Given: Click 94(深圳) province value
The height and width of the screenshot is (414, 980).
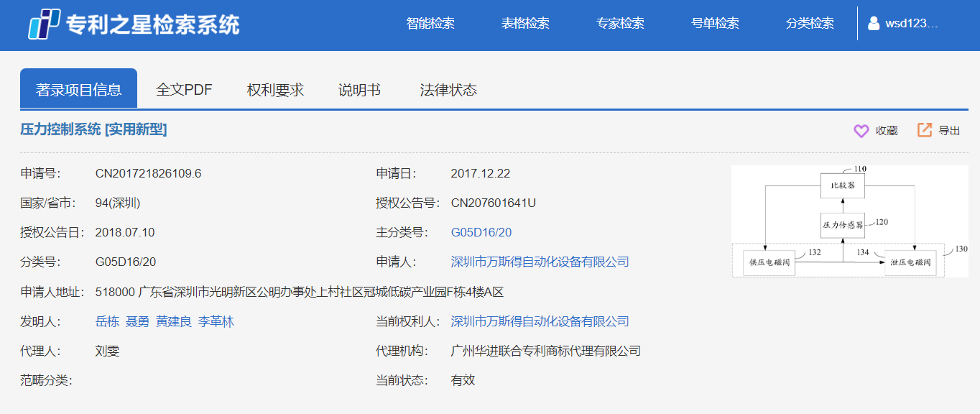Looking at the screenshot, I should [118, 203].
